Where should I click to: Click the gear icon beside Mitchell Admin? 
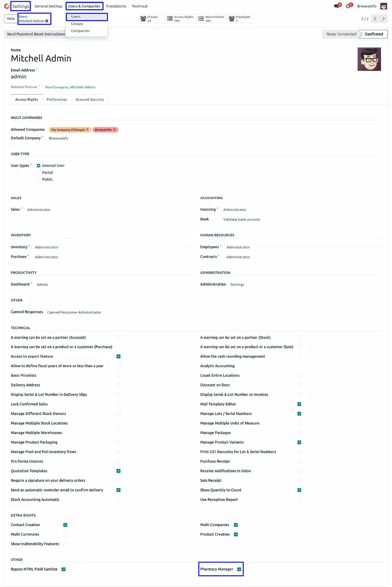47,21
